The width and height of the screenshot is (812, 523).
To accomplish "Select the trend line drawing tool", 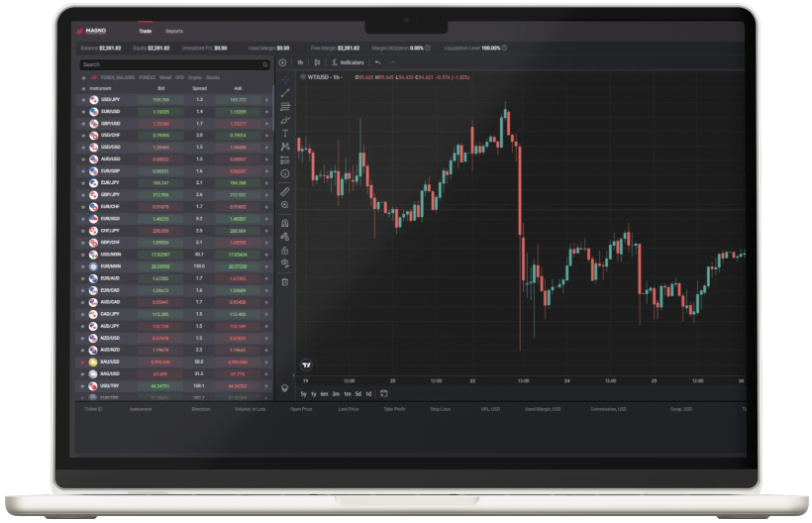I will pos(285,92).
